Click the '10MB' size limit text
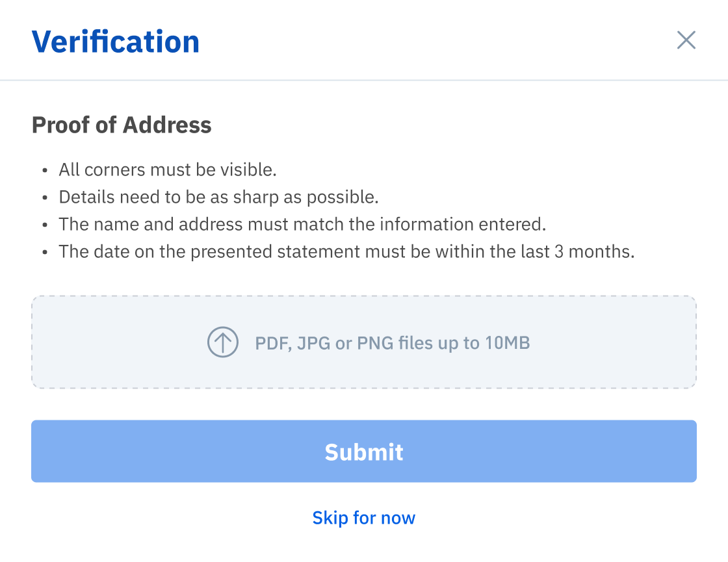Image resolution: width=728 pixels, height=562 pixels. pos(508,343)
